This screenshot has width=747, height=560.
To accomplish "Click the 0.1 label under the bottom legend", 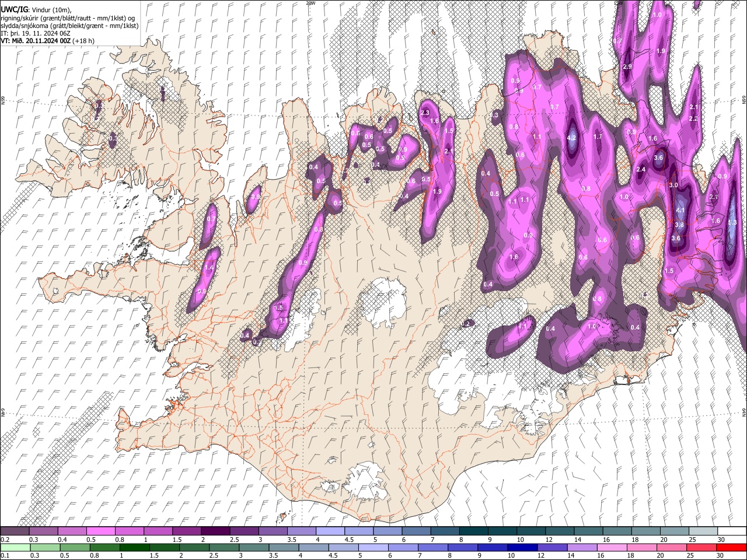I will pos(5,556).
